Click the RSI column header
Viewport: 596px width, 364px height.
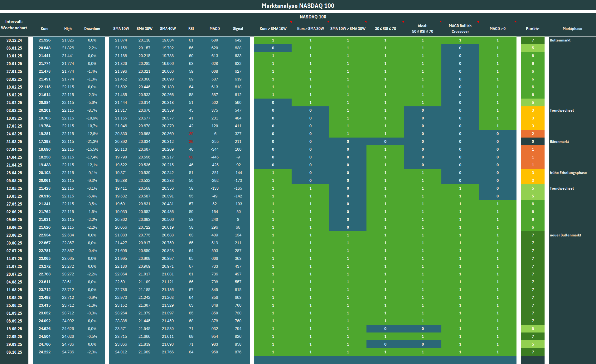(191, 29)
